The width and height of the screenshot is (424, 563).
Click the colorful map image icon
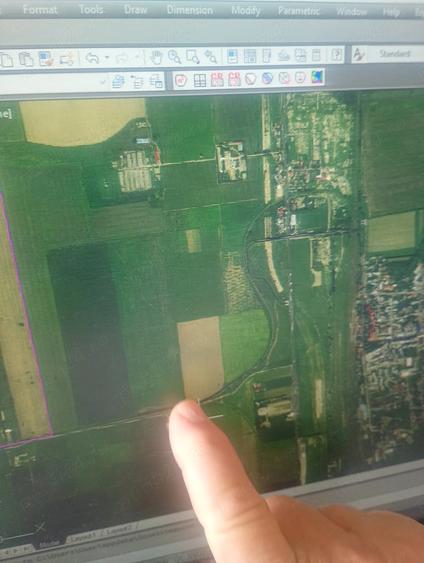click(x=317, y=77)
